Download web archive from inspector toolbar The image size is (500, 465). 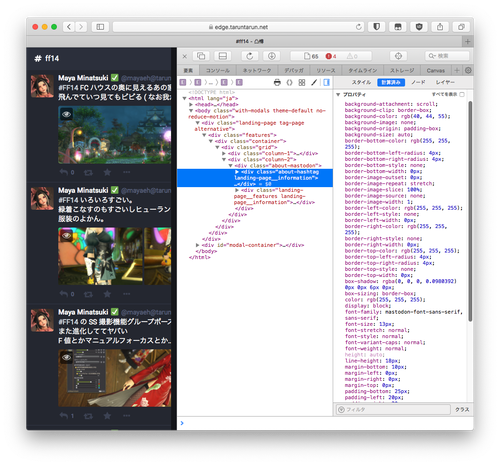[271, 56]
